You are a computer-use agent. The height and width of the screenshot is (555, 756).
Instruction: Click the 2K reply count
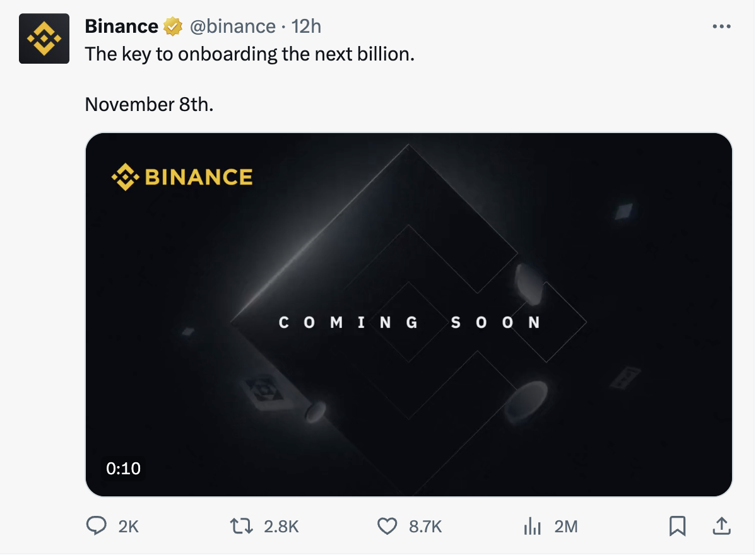[x=128, y=527]
